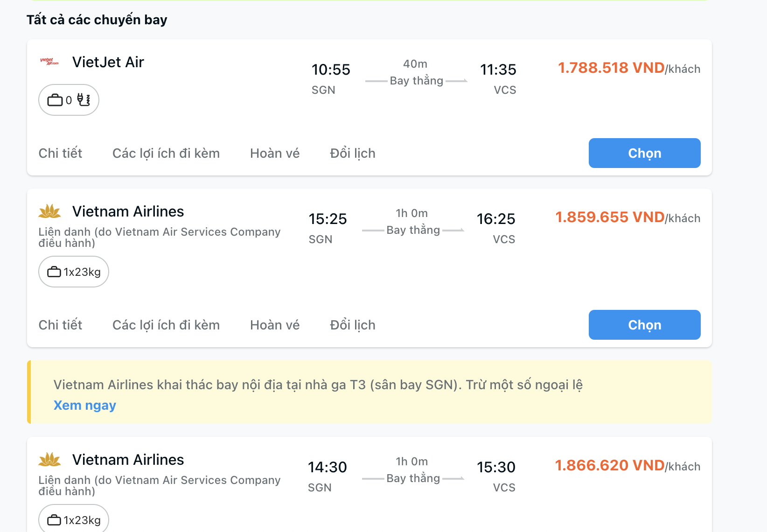Follow the Xem ngay link in yellow notice
The height and width of the screenshot is (532, 767).
pyautogui.click(x=84, y=405)
